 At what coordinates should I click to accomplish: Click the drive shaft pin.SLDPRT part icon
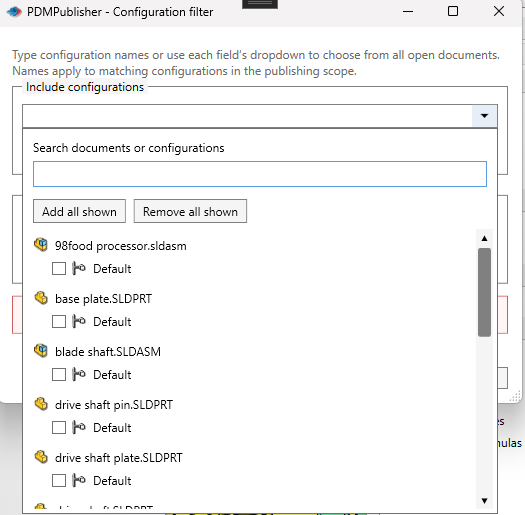pos(41,403)
